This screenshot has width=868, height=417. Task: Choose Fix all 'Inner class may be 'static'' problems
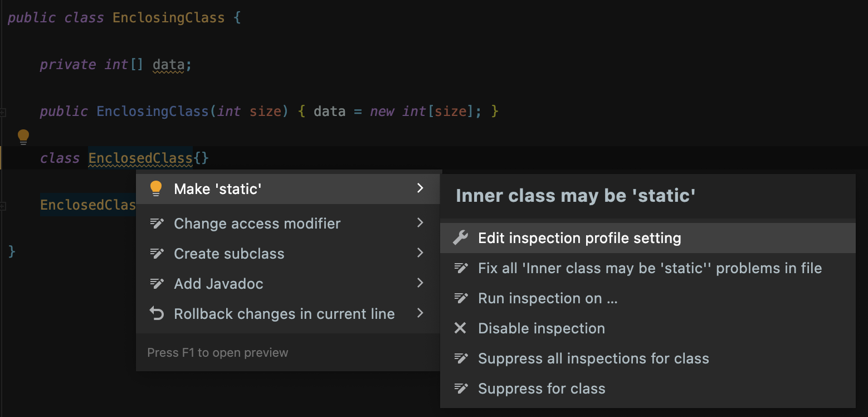648,268
